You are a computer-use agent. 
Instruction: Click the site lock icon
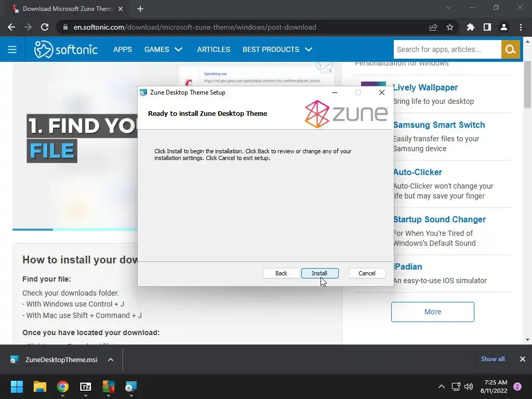[x=65, y=27]
